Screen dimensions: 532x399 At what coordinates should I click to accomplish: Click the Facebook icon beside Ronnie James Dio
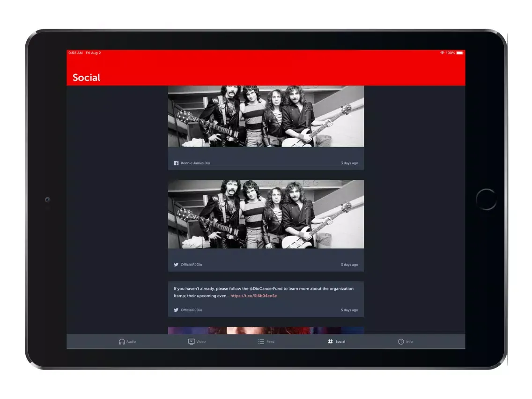pos(176,163)
